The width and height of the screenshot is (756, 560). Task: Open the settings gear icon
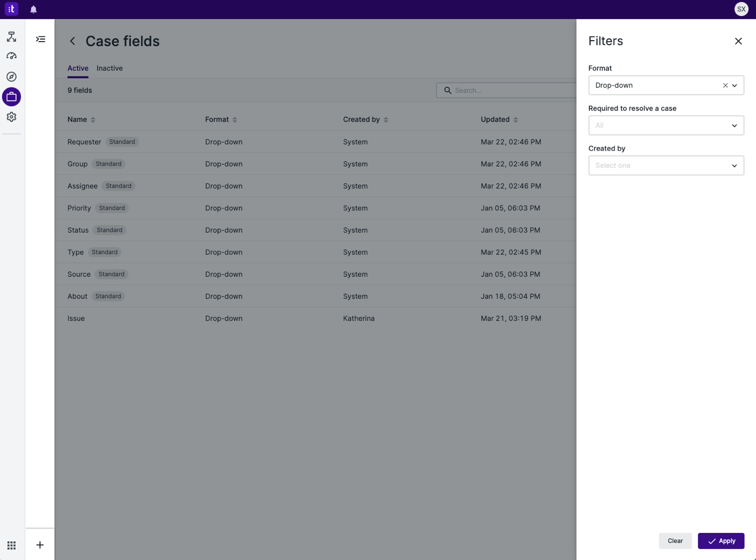tap(11, 117)
